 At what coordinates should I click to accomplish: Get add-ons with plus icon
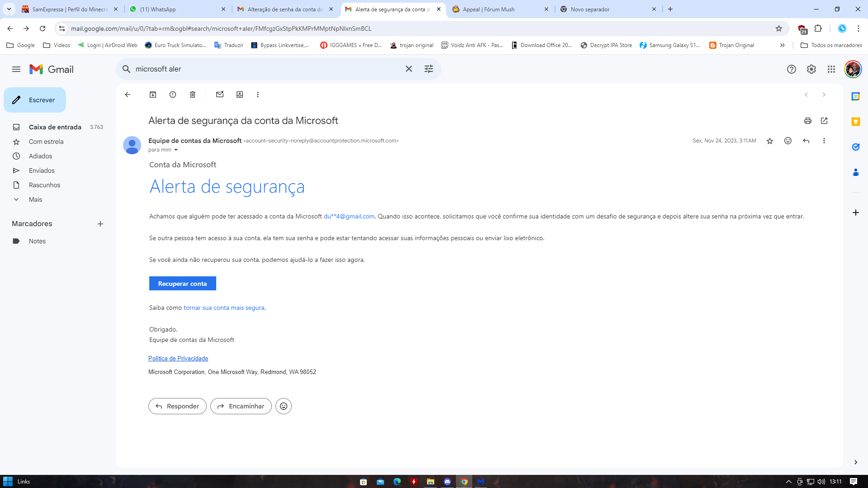[x=856, y=213]
